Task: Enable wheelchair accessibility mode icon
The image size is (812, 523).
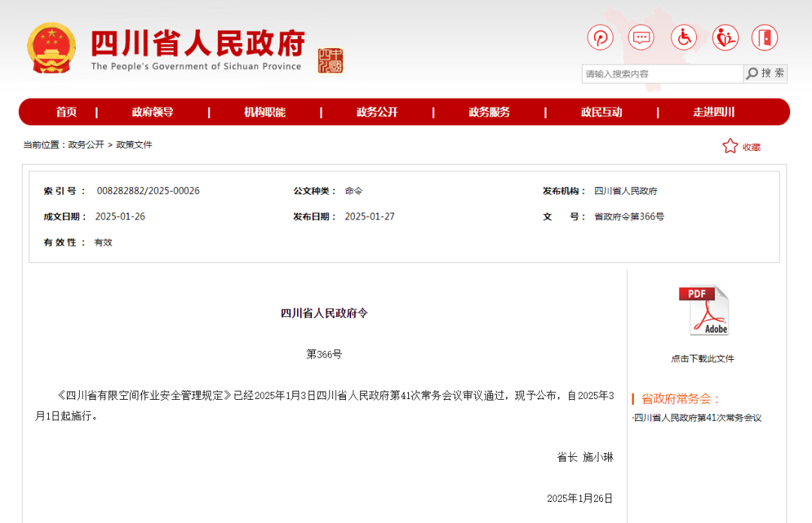Action: (x=683, y=38)
